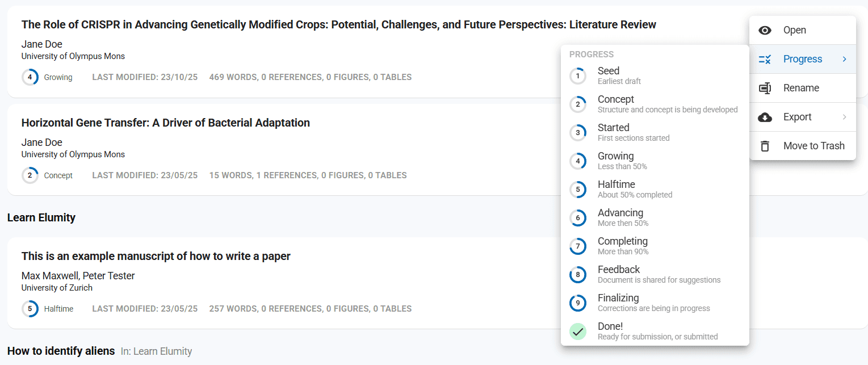The height and width of the screenshot is (365, 868).
Task: Click the green Done! checkmark icon
Action: click(578, 332)
